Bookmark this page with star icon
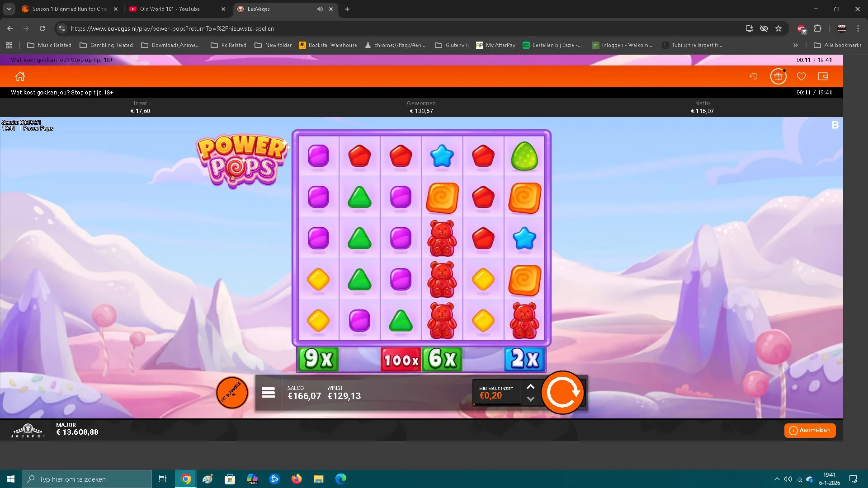Viewport: 868px width, 488px height. [x=778, y=28]
